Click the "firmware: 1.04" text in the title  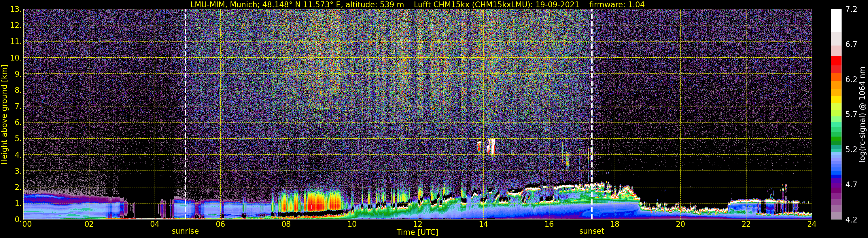tap(617, 4)
